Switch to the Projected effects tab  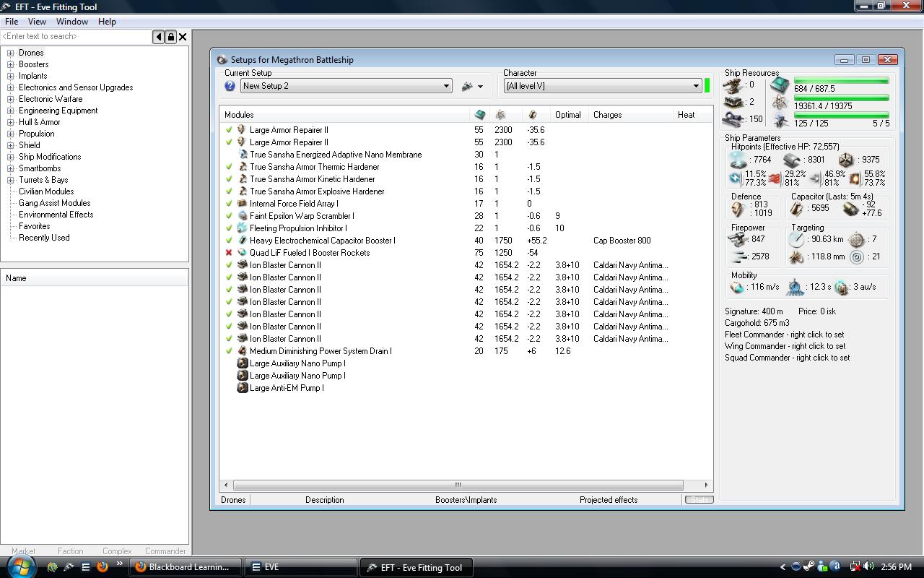tap(609, 500)
